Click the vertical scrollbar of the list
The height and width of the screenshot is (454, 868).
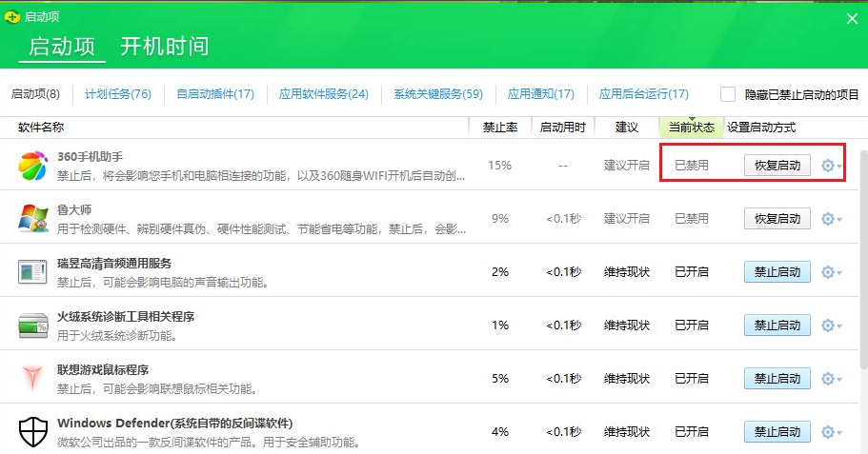pos(863,286)
